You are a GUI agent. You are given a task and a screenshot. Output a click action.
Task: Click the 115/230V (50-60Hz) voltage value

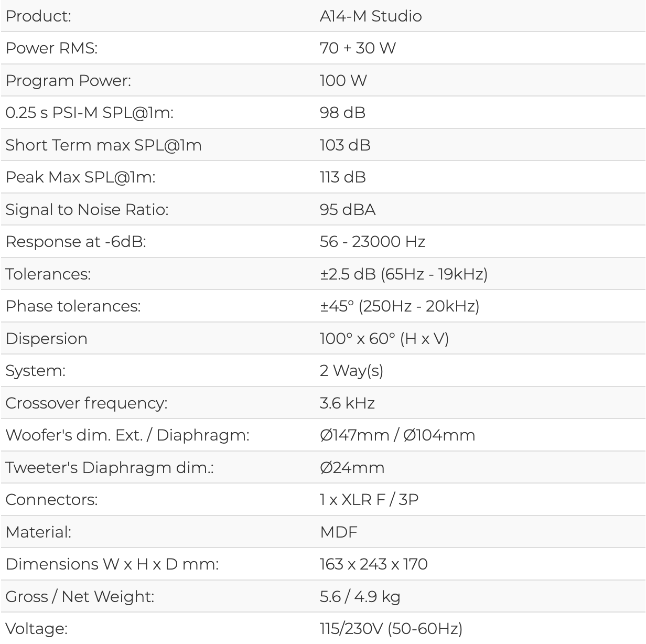coord(391,629)
